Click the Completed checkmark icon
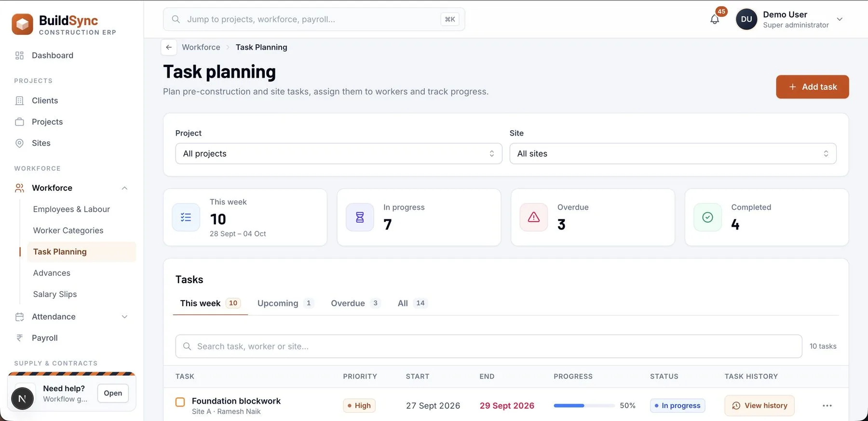The image size is (868, 421). tap(707, 217)
